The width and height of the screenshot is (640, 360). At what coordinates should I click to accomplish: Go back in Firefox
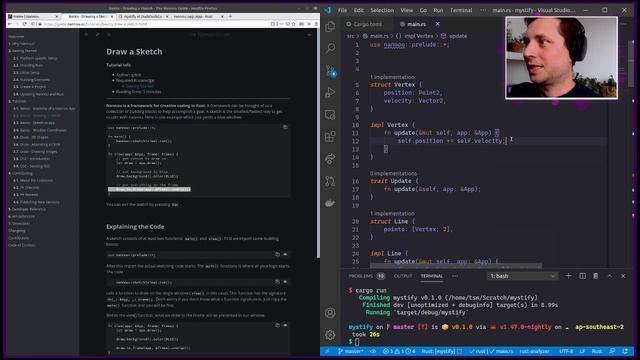point(10,24)
